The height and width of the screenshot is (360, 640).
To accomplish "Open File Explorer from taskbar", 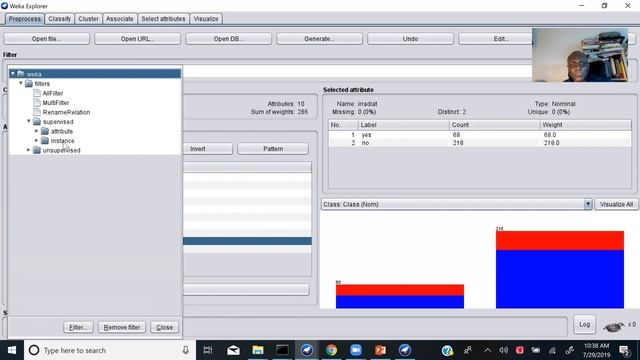I will click(x=258, y=350).
